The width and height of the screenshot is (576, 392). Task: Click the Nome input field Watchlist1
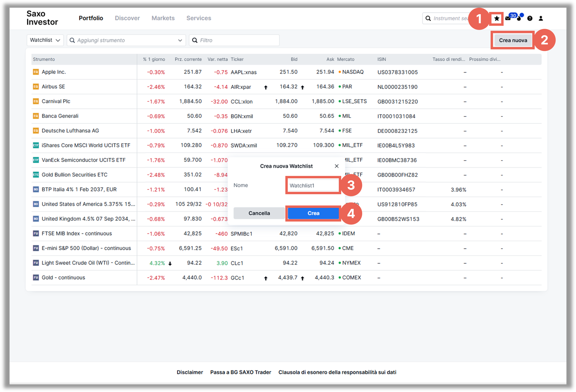coord(313,185)
